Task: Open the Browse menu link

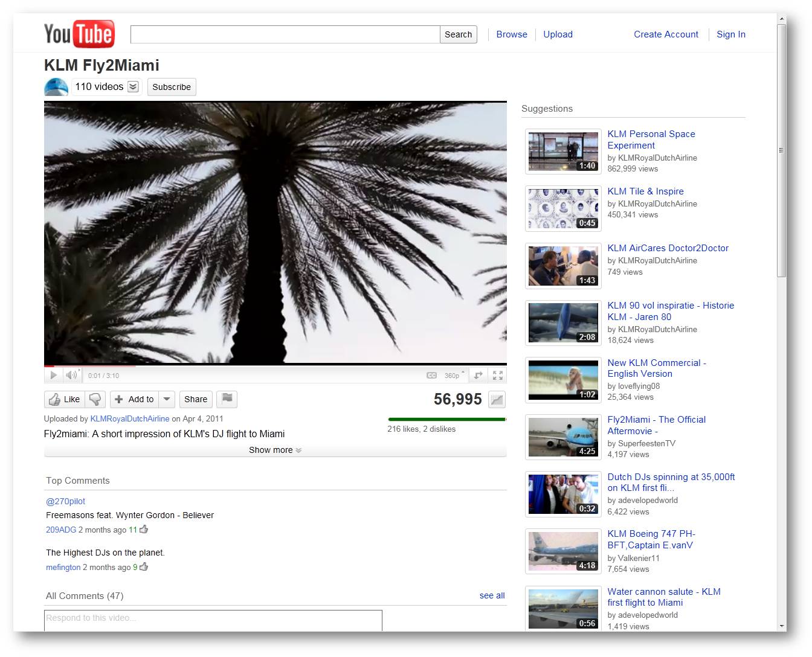Action: click(512, 34)
